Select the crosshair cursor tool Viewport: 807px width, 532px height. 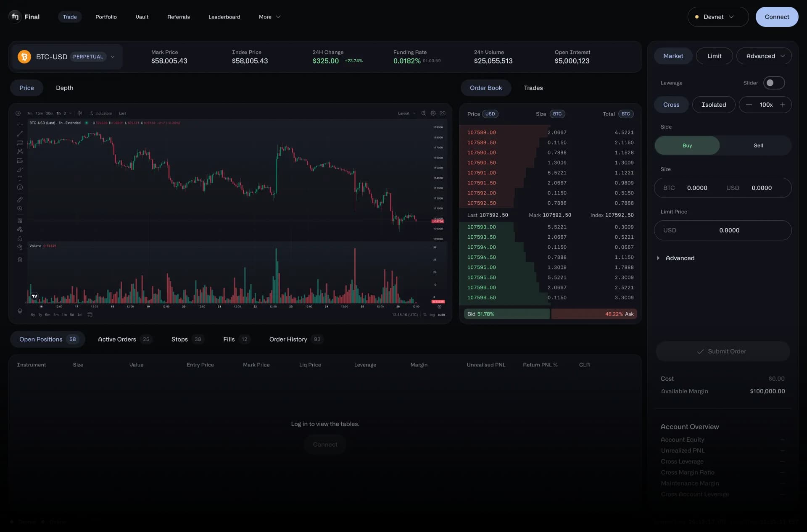[20, 125]
